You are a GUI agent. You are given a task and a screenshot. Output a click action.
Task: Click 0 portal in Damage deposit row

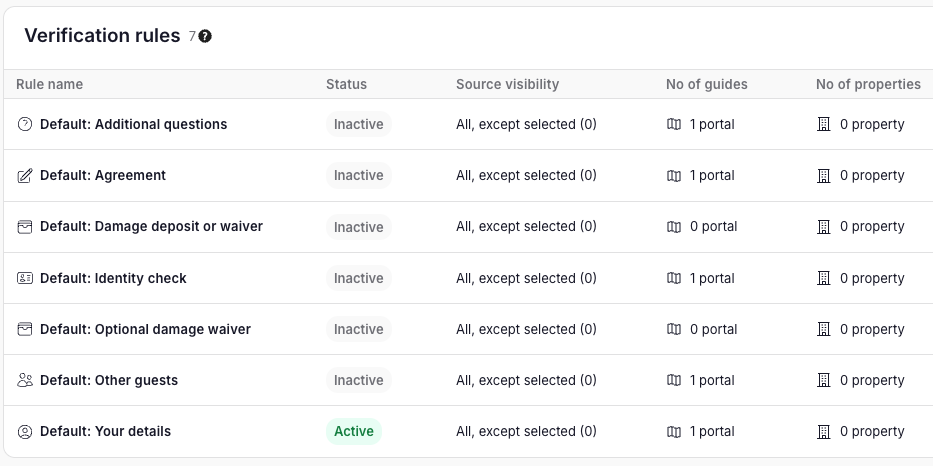pos(713,227)
